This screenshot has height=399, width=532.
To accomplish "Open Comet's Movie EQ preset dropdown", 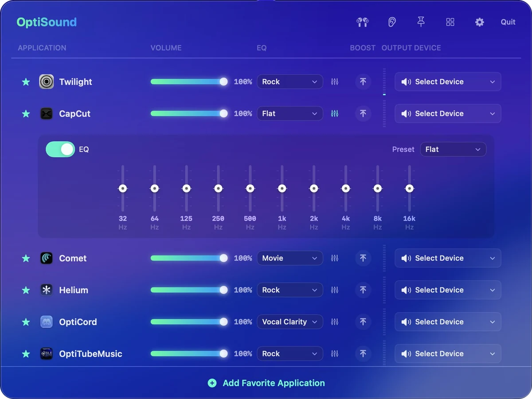I will [290, 258].
